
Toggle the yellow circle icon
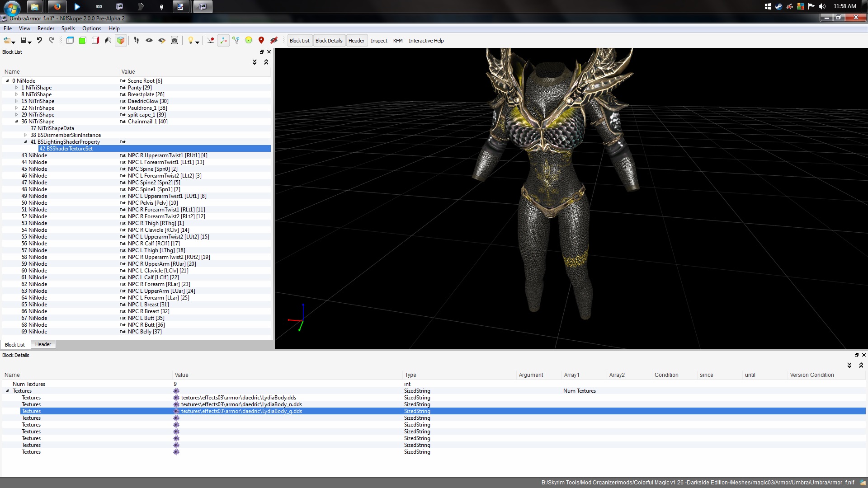pos(249,41)
